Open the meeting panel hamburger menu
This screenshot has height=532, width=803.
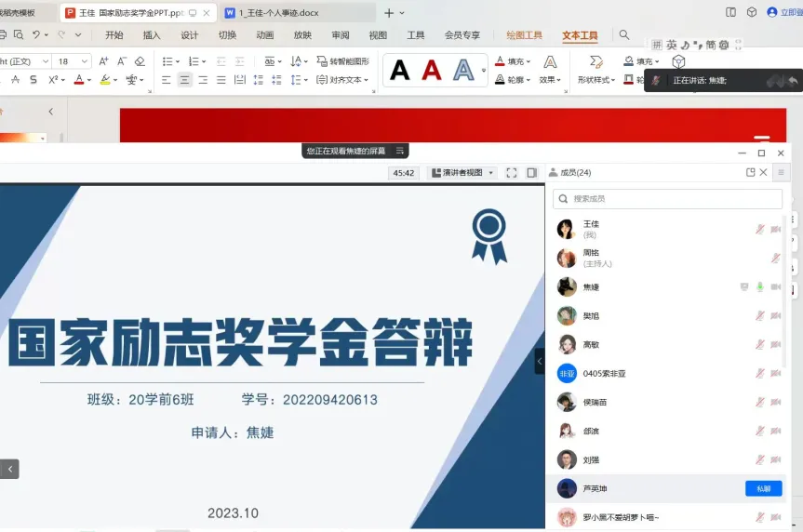pyautogui.click(x=781, y=172)
